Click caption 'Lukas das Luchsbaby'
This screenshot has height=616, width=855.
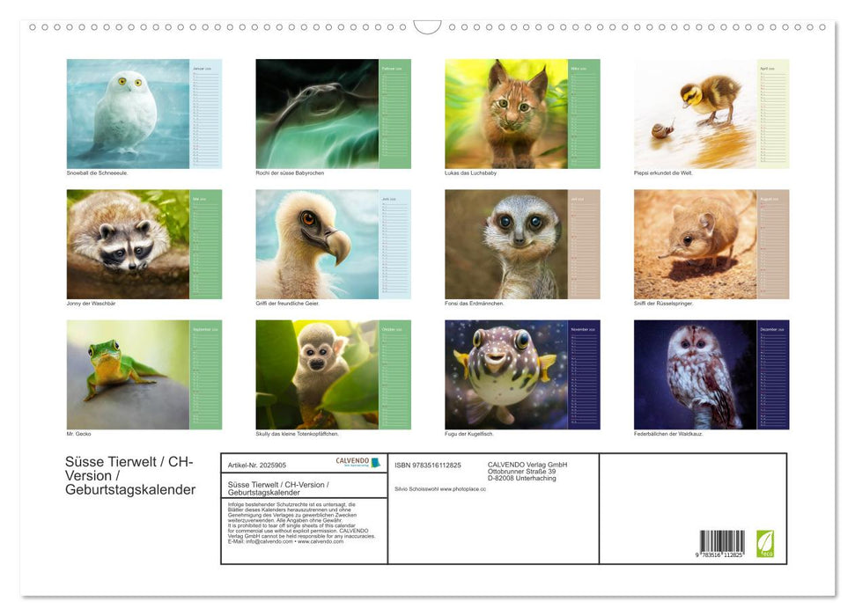[x=470, y=172]
